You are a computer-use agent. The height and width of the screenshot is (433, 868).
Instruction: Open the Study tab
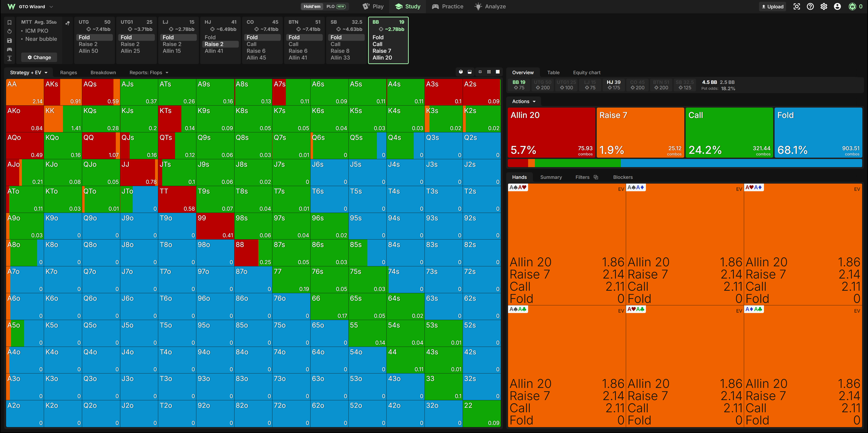(408, 6)
